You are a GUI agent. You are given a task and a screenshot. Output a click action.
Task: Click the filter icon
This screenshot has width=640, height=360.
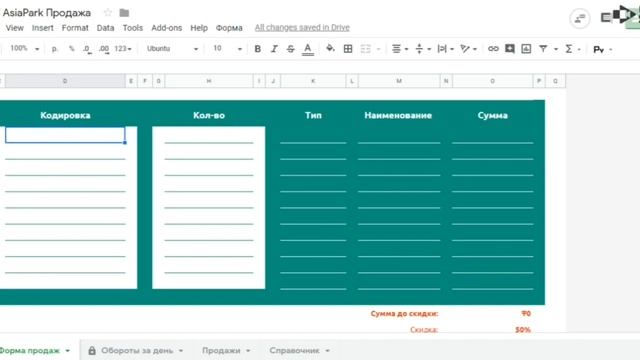(x=543, y=49)
